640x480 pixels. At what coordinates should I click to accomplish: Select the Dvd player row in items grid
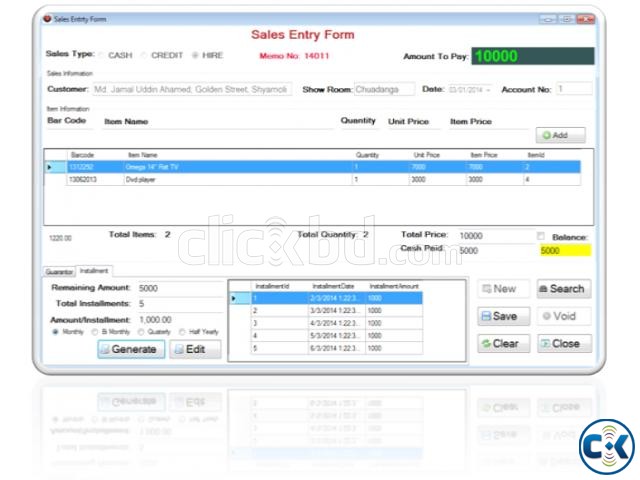[x=200, y=180]
